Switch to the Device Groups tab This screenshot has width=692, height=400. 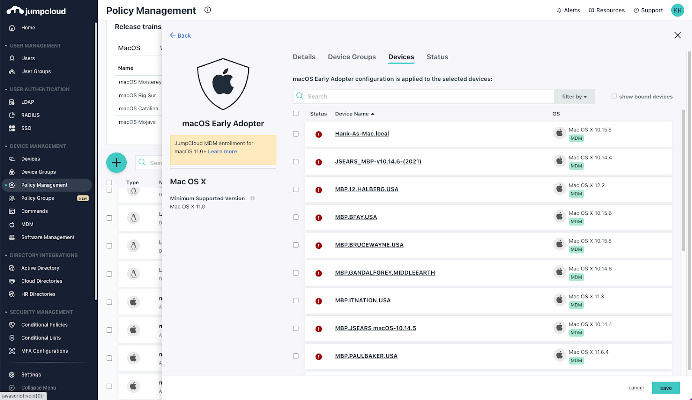coord(350,57)
